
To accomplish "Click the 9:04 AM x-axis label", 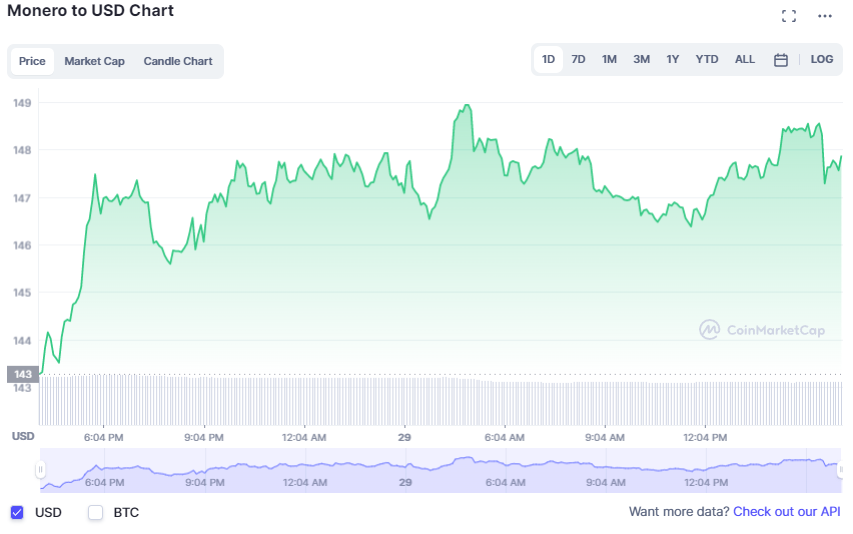I will pyautogui.click(x=604, y=437).
